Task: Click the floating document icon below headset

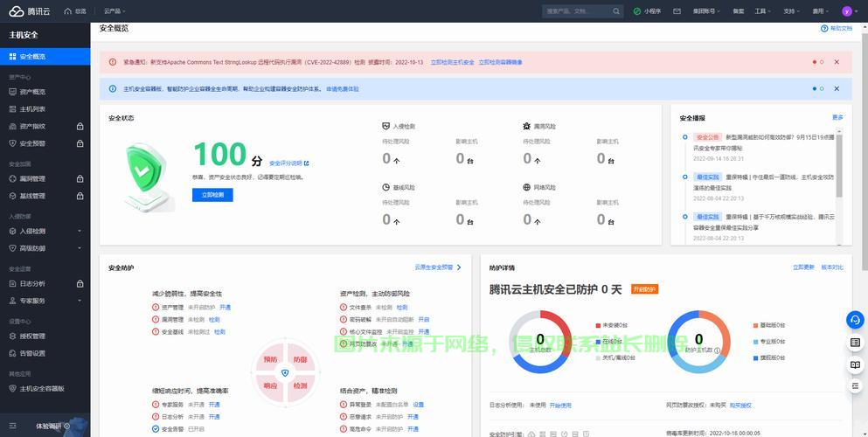Action: 855,343
